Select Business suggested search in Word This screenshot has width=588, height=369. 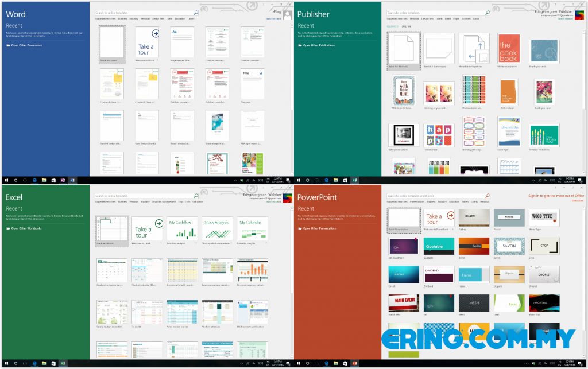coord(123,18)
